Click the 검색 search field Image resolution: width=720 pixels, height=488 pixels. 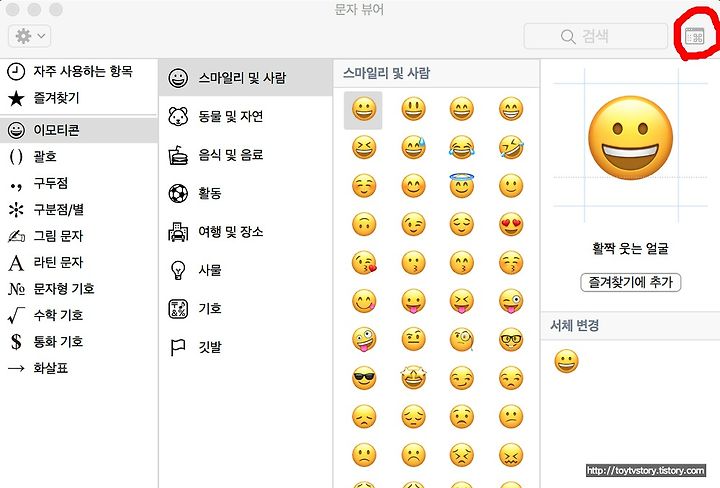tap(596, 36)
